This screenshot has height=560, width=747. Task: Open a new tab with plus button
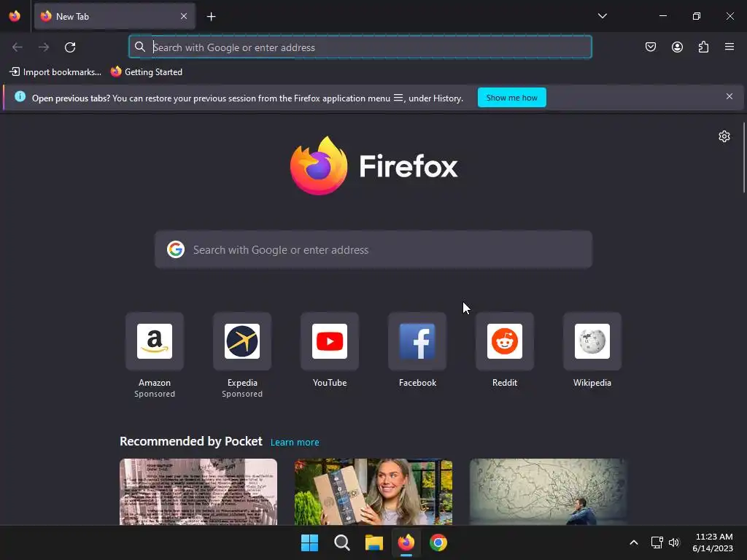(x=211, y=17)
